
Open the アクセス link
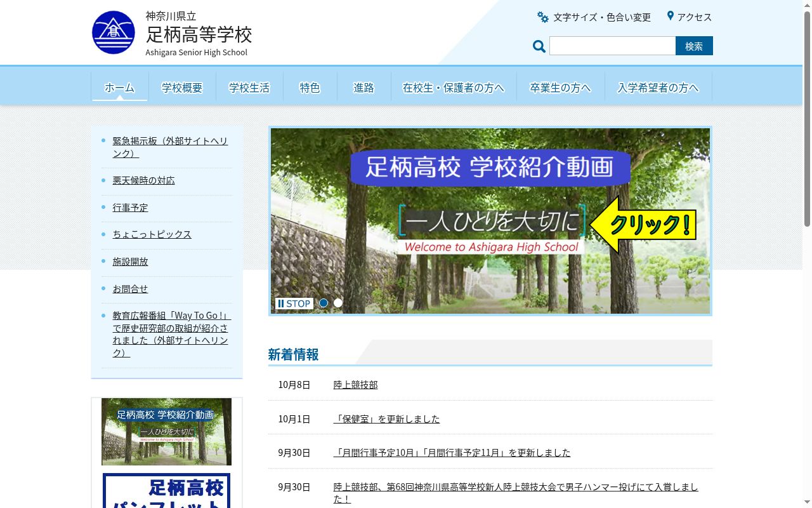click(x=695, y=17)
